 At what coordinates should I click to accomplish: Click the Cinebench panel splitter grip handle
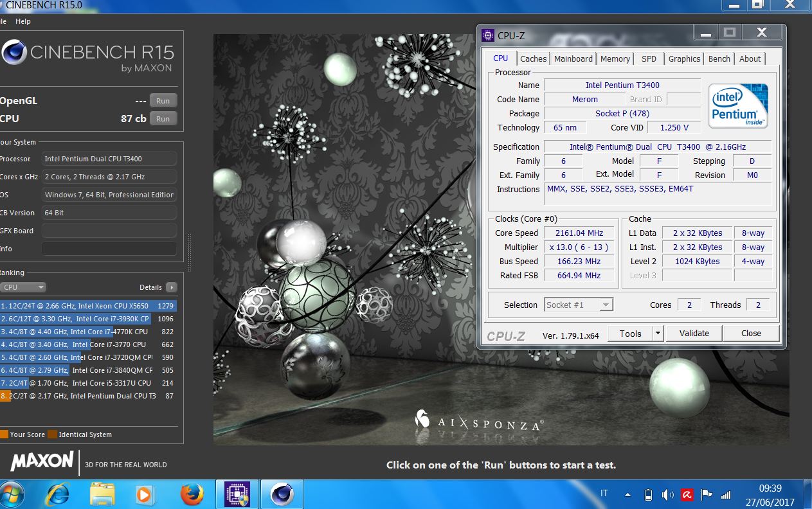click(189, 252)
